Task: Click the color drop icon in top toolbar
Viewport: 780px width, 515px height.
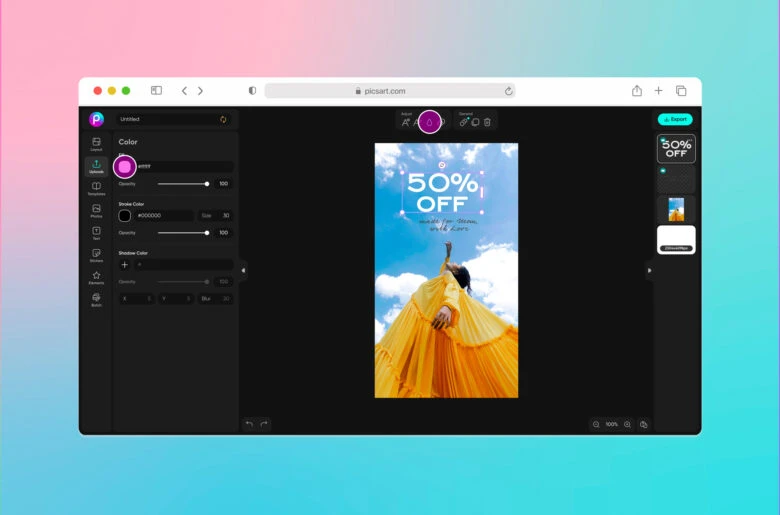Action: (429, 122)
